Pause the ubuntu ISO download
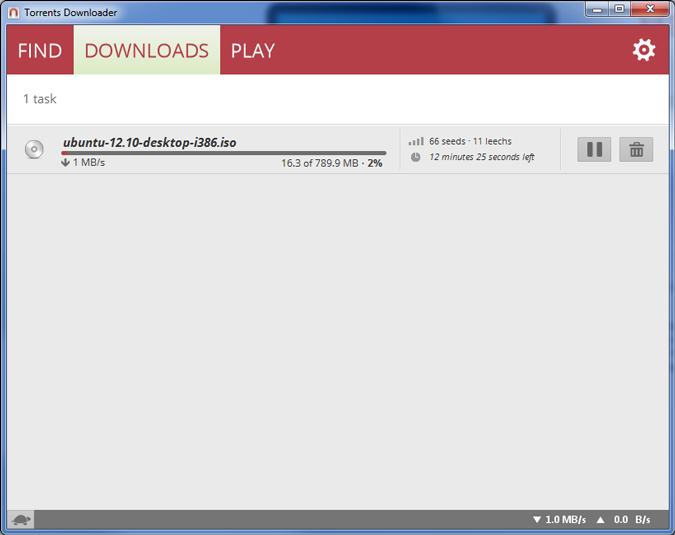 (594, 150)
